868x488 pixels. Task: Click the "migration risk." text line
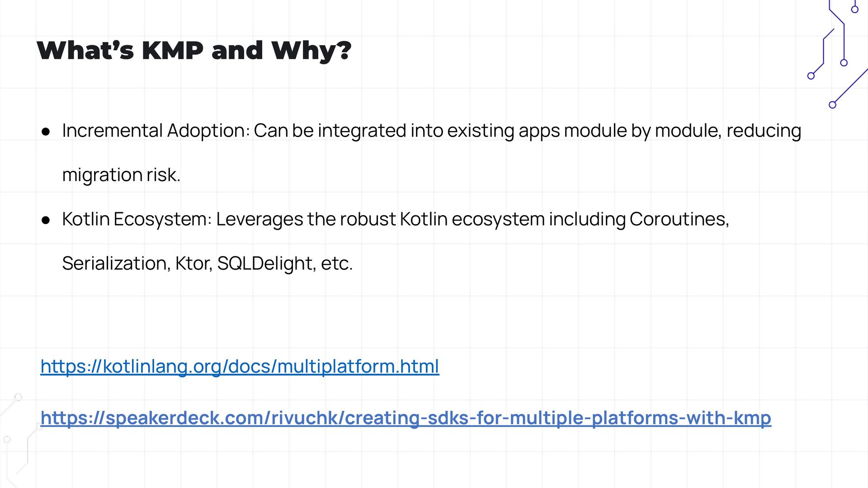pos(121,175)
